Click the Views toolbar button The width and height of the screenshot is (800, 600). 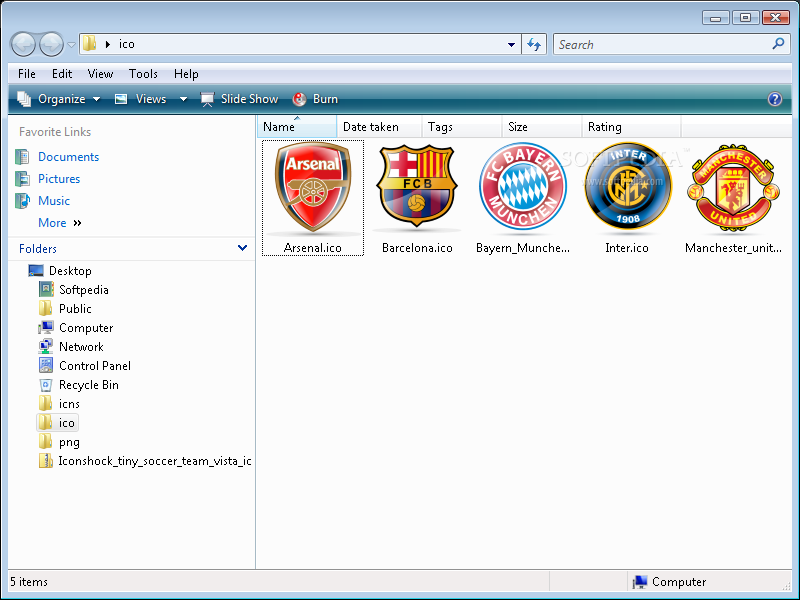click(141, 99)
